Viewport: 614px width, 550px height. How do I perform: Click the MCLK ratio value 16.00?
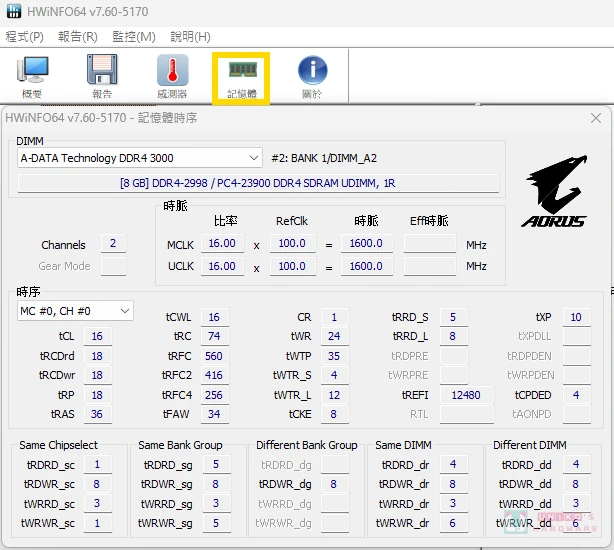[222, 243]
